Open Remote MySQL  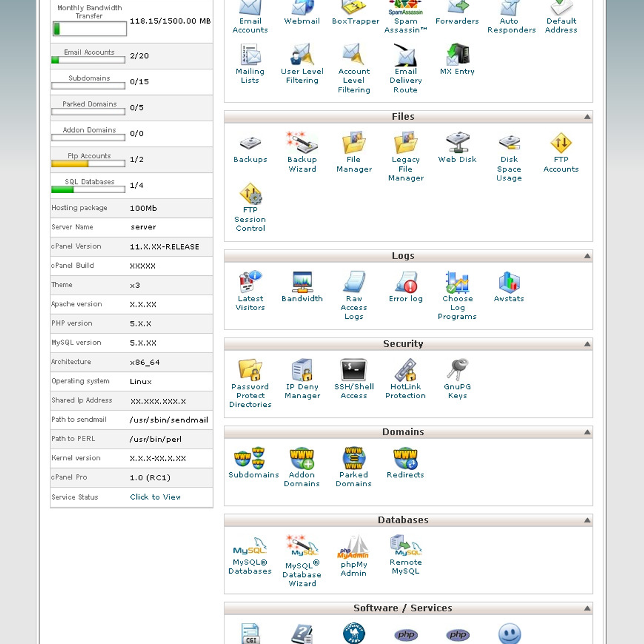click(x=406, y=555)
